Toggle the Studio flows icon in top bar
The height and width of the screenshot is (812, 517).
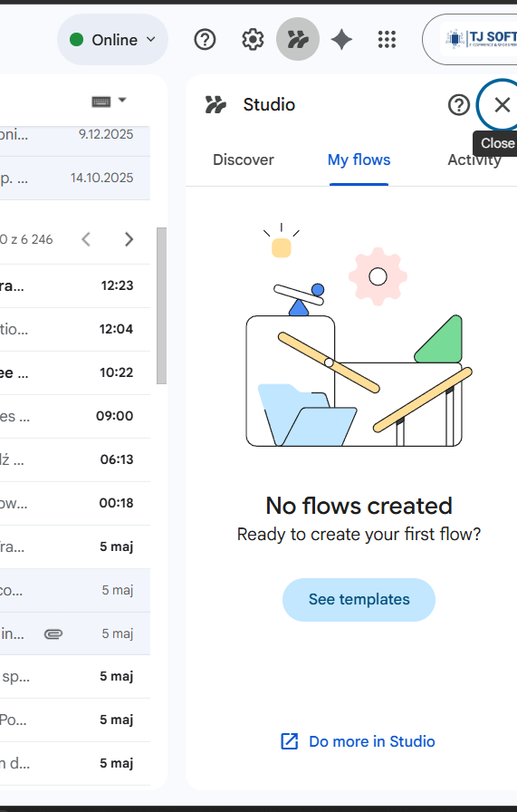(298, 39)
